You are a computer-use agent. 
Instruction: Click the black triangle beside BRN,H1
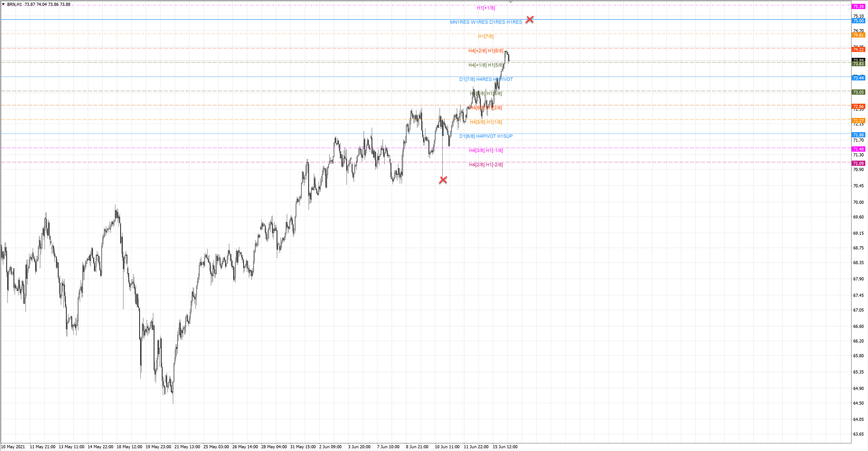[x=3, y=4]
